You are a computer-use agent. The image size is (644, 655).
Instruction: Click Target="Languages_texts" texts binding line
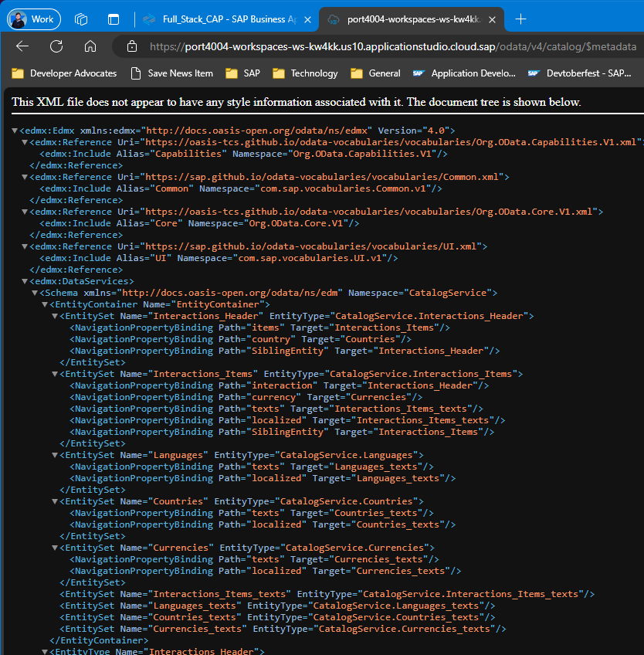point(252,467)
